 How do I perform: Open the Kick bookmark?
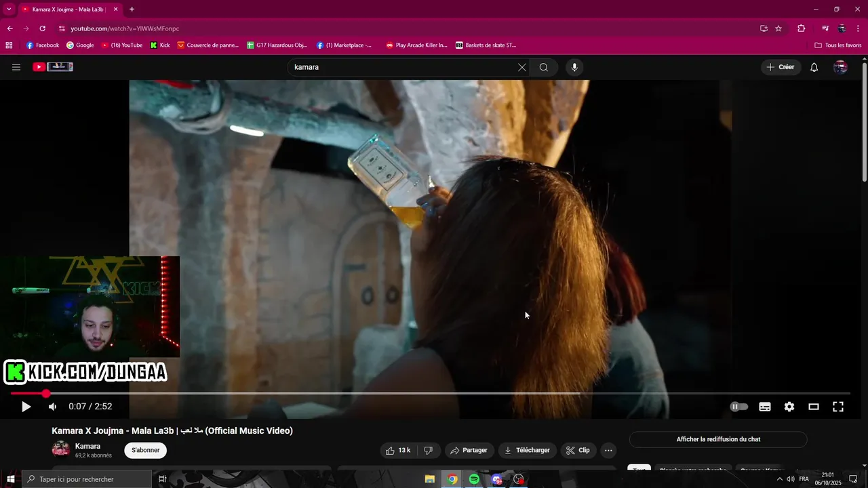(x=160, y=45)
